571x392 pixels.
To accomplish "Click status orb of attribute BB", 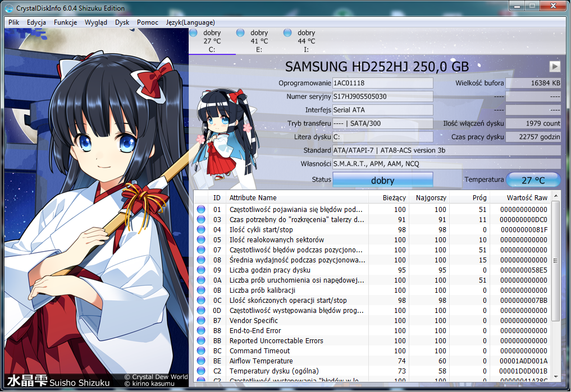I will pyautogui.click(x=201, y=341).
